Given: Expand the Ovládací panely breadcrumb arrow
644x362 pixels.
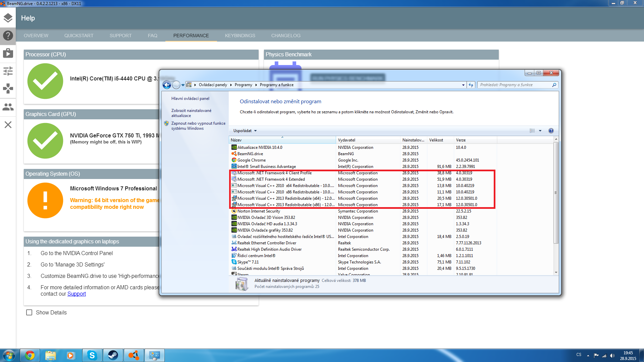Looking at the screenshot, I should [231, 85].
